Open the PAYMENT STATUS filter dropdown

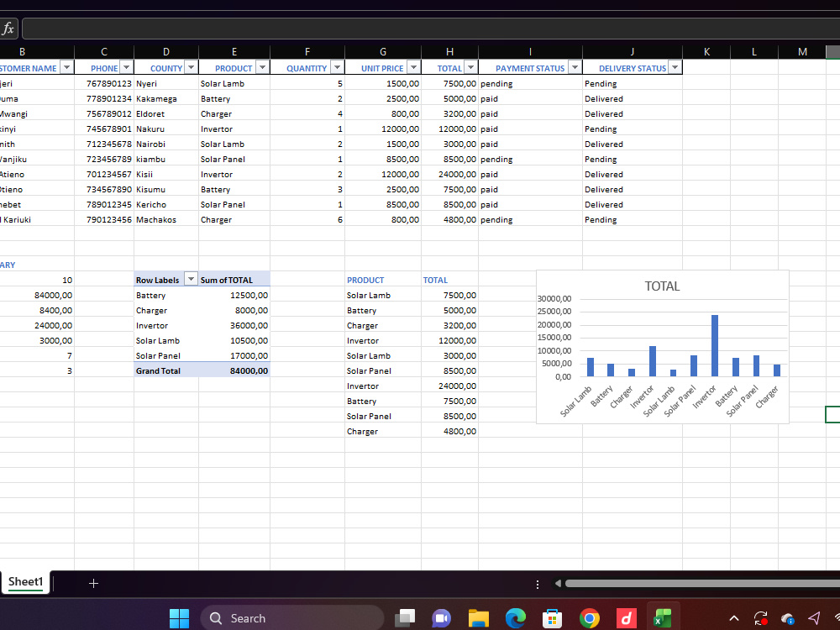click(575, 67)
